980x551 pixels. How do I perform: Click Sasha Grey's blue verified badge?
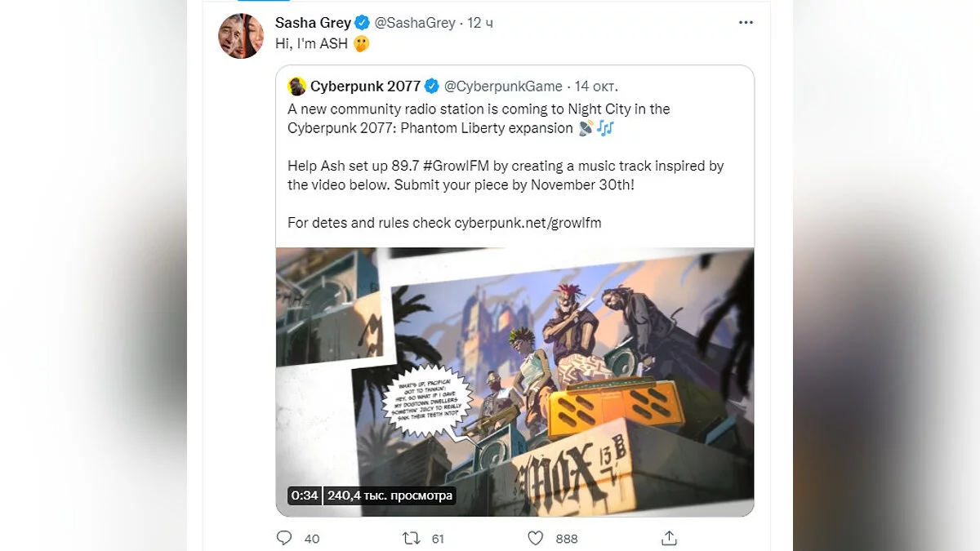point(363,23)
